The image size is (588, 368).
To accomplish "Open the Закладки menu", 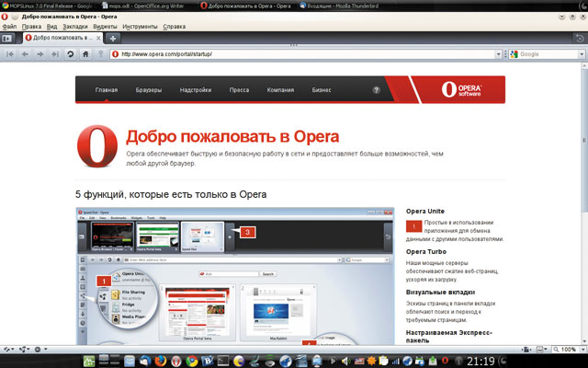I will [x=75, y=27].
